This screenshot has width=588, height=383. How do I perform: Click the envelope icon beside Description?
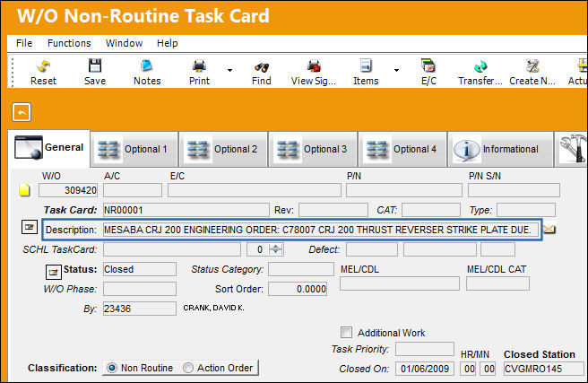tap(549, 230)
